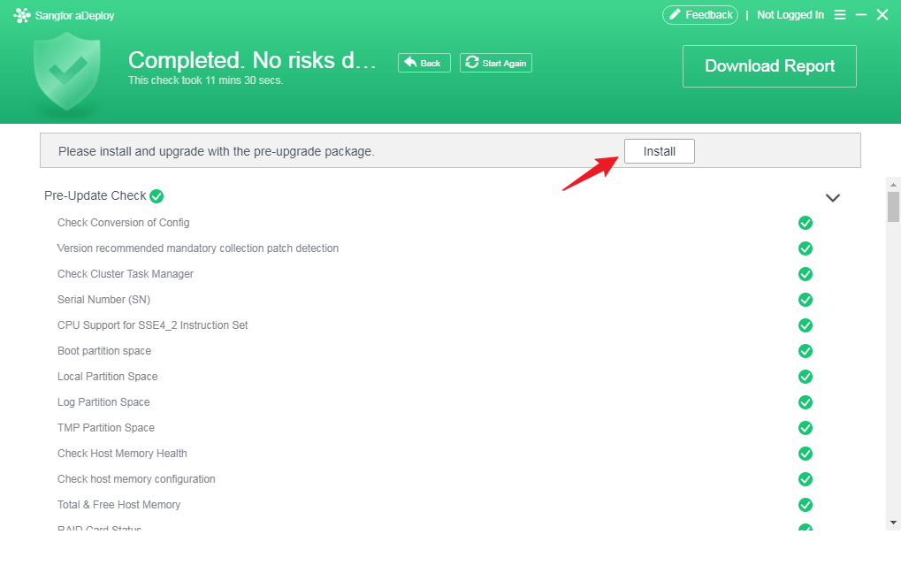Open the Feedback form
This screenshot has width=901, height=588.
699,14
